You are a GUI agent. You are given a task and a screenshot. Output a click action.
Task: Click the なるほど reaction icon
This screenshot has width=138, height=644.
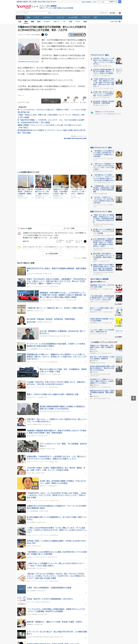(x=67, y=241)
